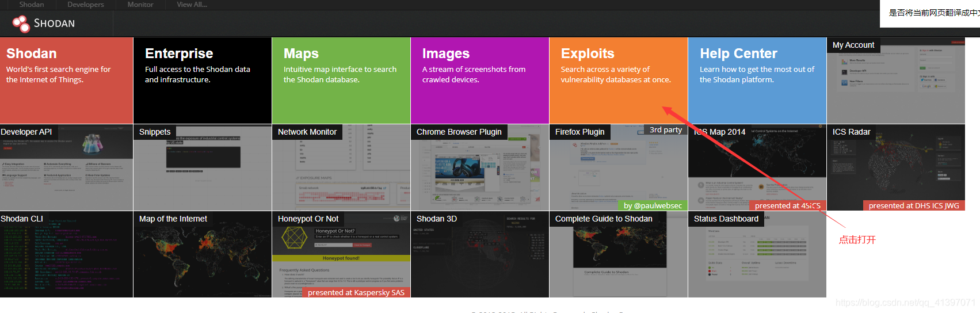Open the black Enterprise tile
980x313 pixels.
pyautogui.click(x=203, y=81)
